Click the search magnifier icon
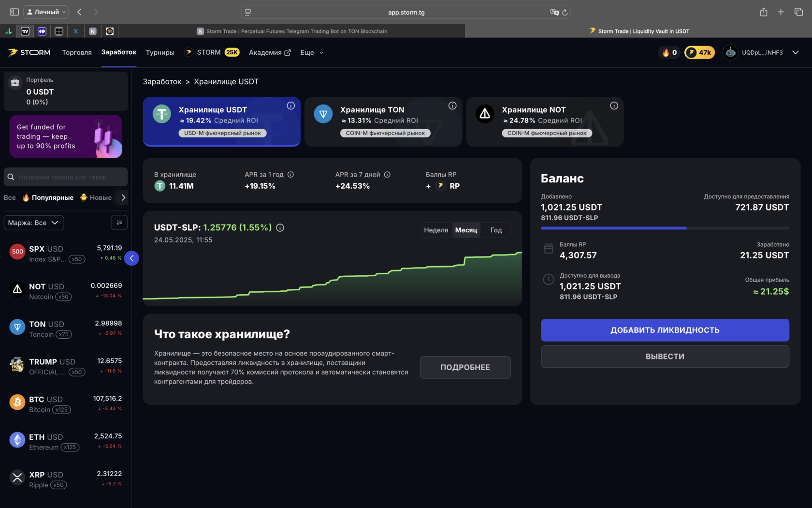Image resolution: width=812 pixels, height=508 pixels. click(x=11, y=177)
